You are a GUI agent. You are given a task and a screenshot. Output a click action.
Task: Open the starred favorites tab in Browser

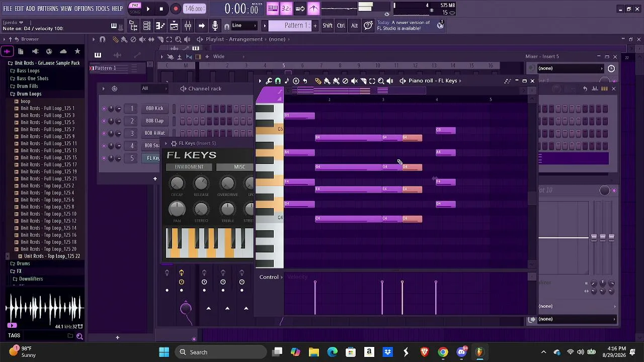pyautogui.click(x=77, y=51)
